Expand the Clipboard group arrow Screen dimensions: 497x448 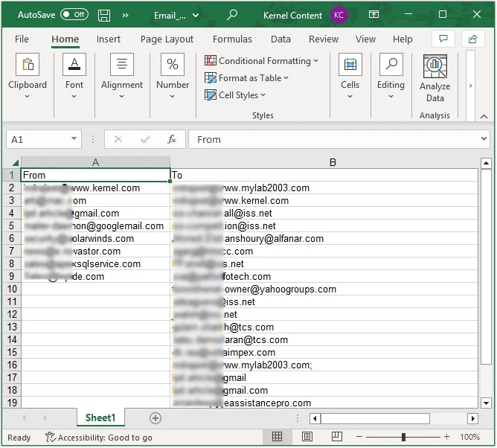click(28, 96)
